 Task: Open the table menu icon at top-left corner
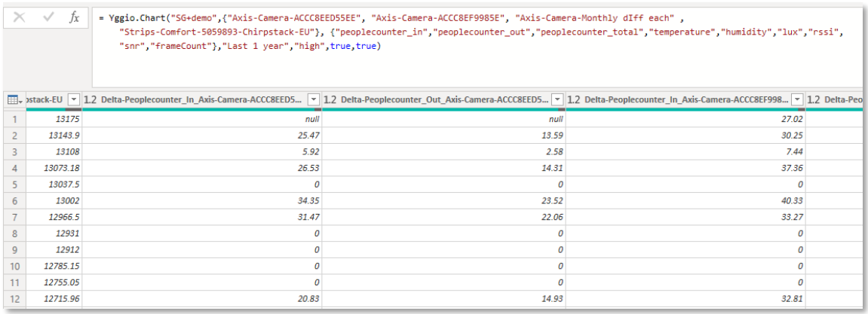(x=14, y=100)
